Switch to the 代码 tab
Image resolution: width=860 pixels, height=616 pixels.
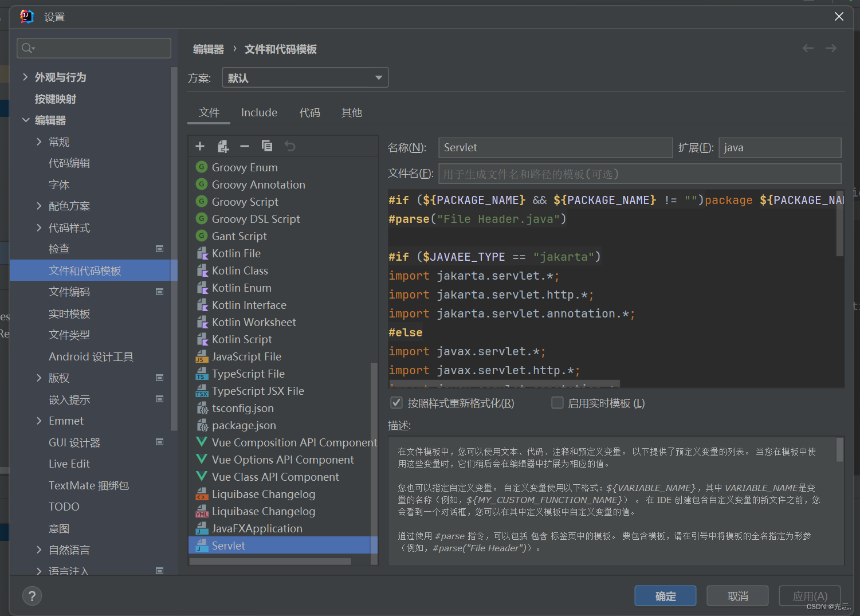coord(309,112)
